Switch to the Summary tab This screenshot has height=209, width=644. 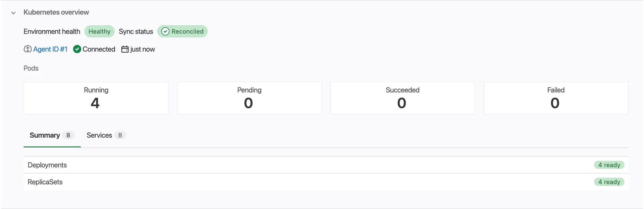pyautogui.click(x=45, y=135)
